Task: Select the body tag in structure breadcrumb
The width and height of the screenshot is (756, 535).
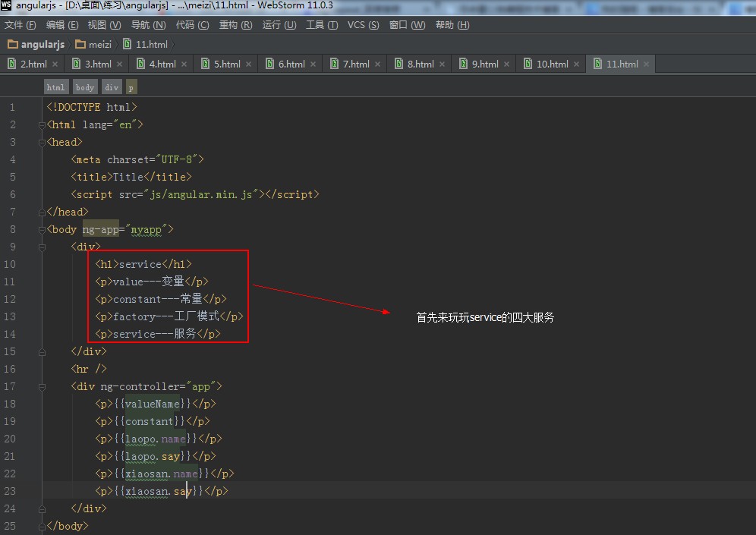Action: (x=85, y=87)
